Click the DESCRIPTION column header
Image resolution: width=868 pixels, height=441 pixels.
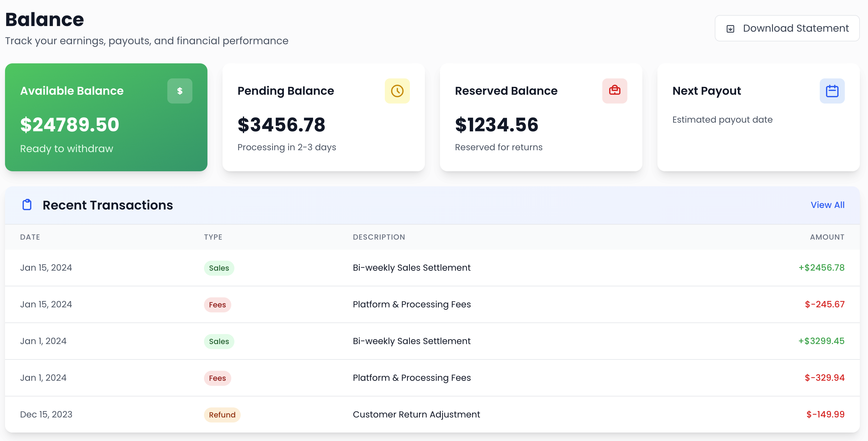(x=379, y=237)
